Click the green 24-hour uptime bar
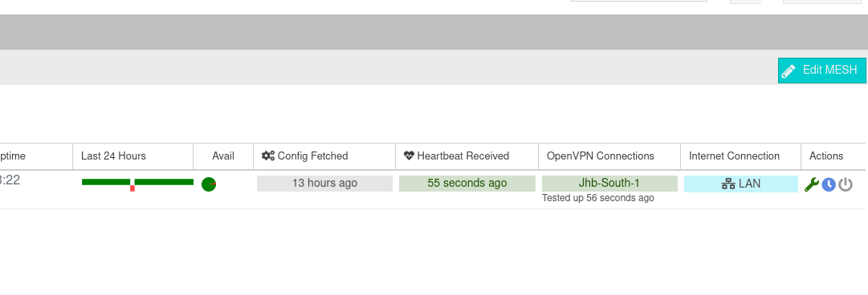 pyautogui.click(x=138, y=182)
